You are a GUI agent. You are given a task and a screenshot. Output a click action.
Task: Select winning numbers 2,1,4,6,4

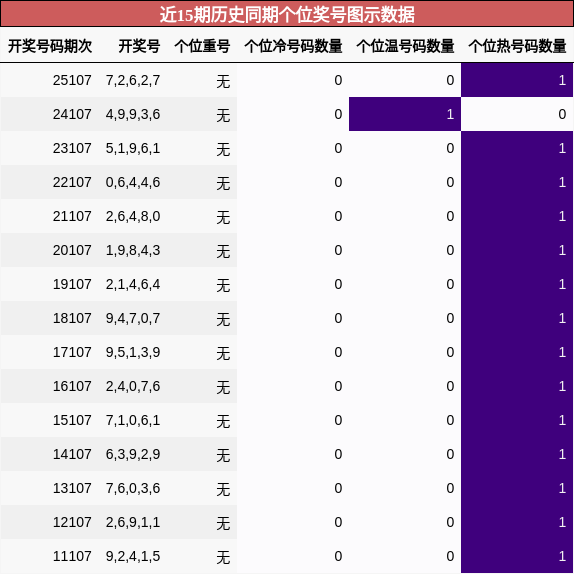point(133,285)
